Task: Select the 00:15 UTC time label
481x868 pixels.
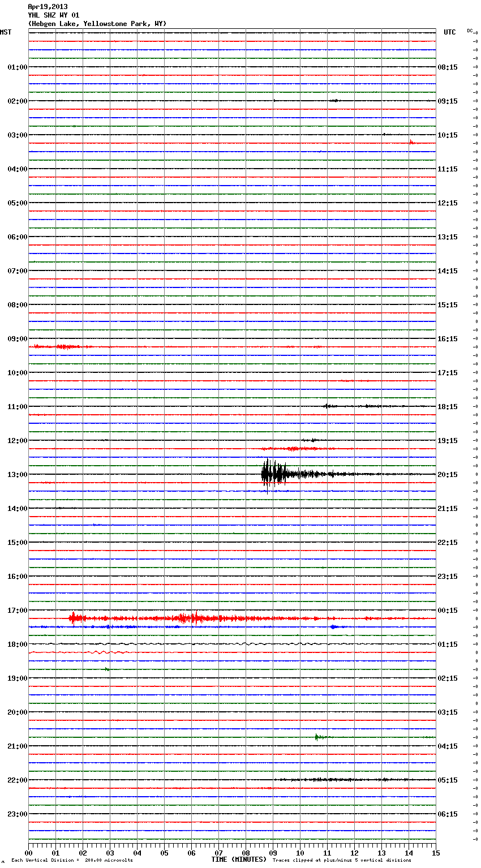Action: coord(448,611)
